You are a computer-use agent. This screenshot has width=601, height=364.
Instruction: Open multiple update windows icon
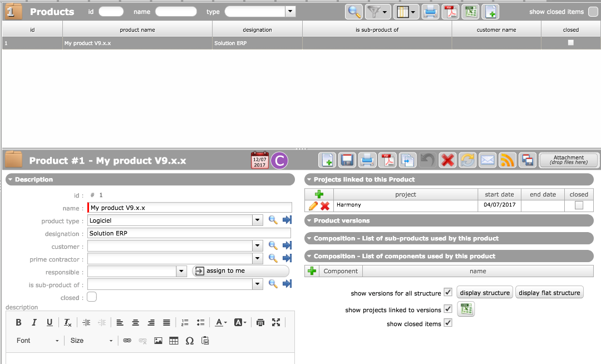click(528, 160)
